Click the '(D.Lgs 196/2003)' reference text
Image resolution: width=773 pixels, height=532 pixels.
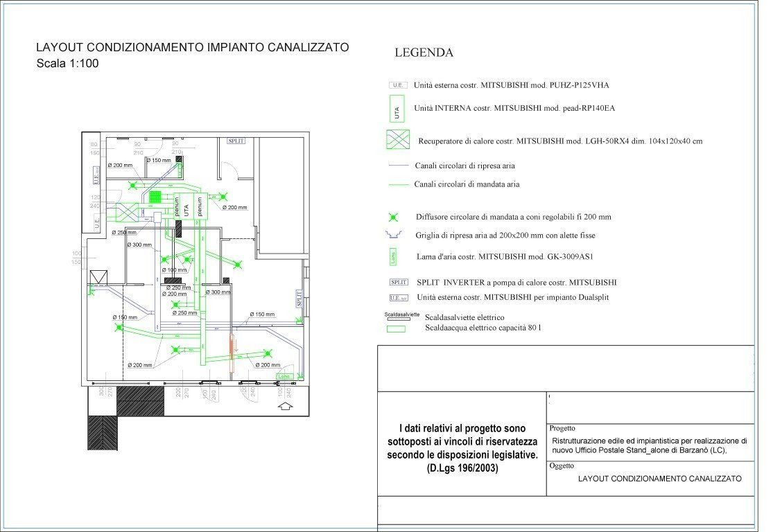coord(462,468)
